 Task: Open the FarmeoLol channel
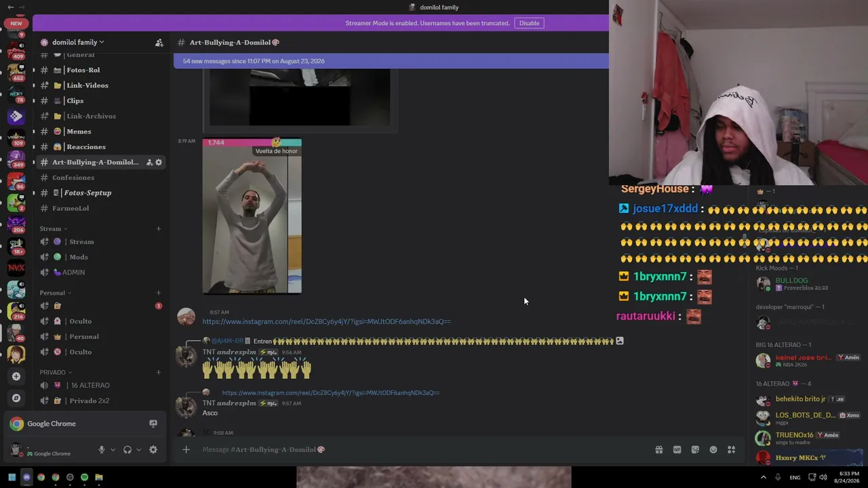[x=100, y=208]
